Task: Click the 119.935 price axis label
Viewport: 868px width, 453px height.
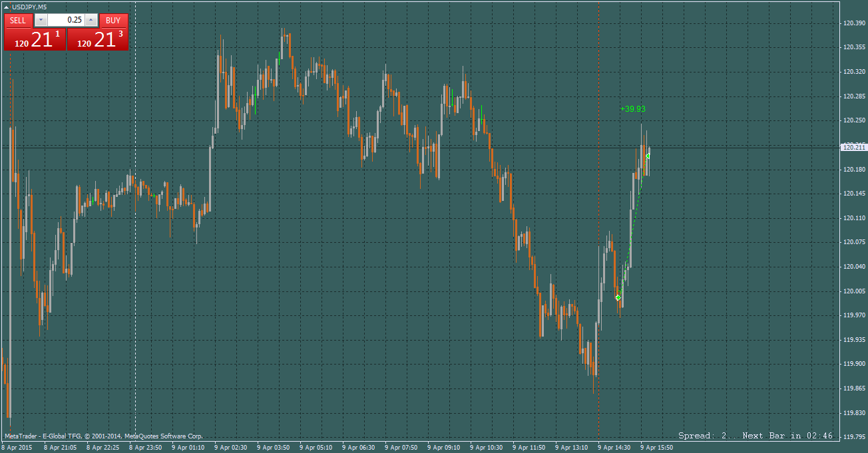Action: (x=853, y=340)
